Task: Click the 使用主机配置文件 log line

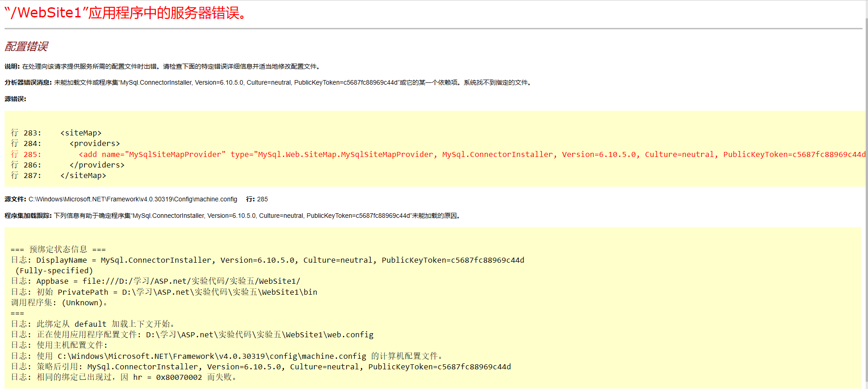Action: point(59,345)
